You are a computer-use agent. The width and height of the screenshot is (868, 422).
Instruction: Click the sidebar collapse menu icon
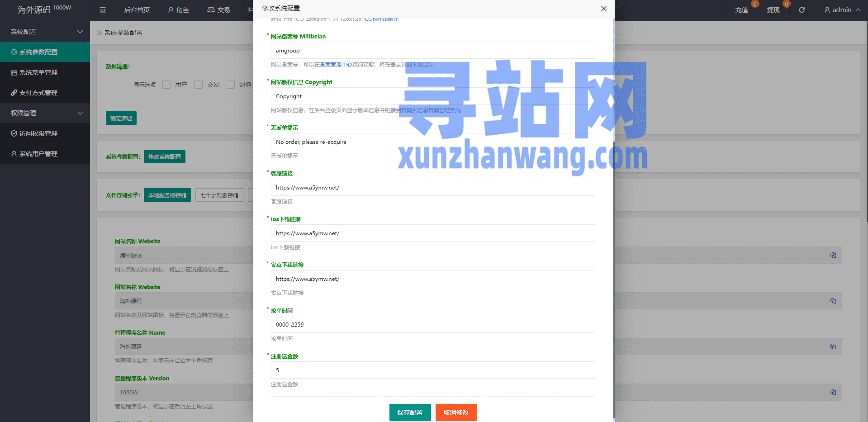tap(103, 10)
